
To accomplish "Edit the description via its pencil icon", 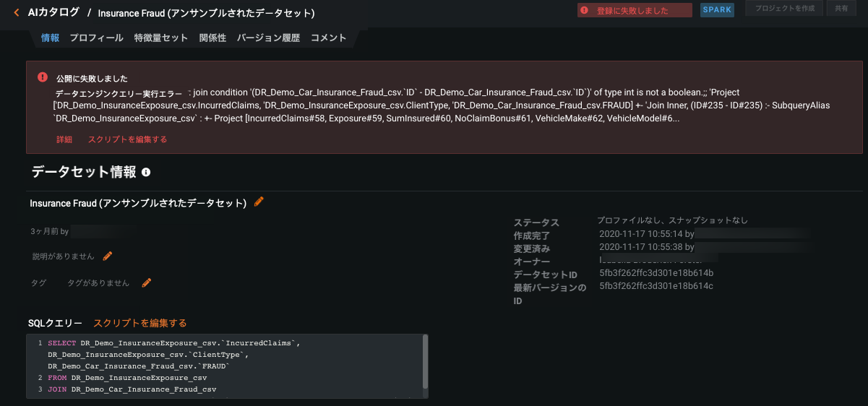I will point(108,256).
